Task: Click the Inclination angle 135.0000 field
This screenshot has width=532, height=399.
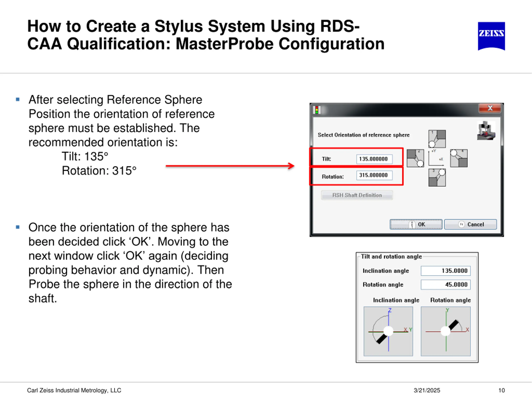Action: 445,271
